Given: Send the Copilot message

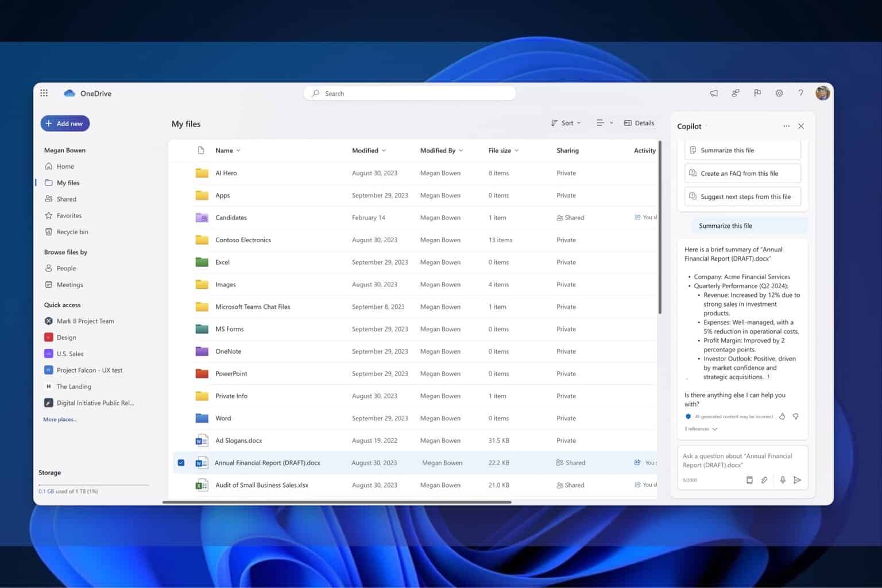Looking at the screenshot, I should [x=798, y=480].
